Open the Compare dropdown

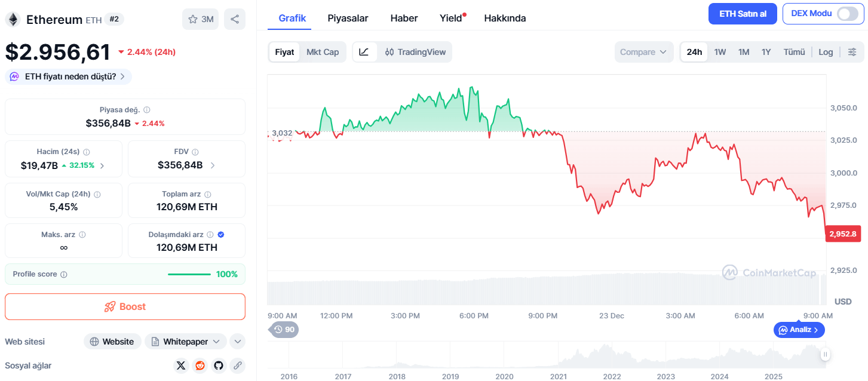pos(643,52)
